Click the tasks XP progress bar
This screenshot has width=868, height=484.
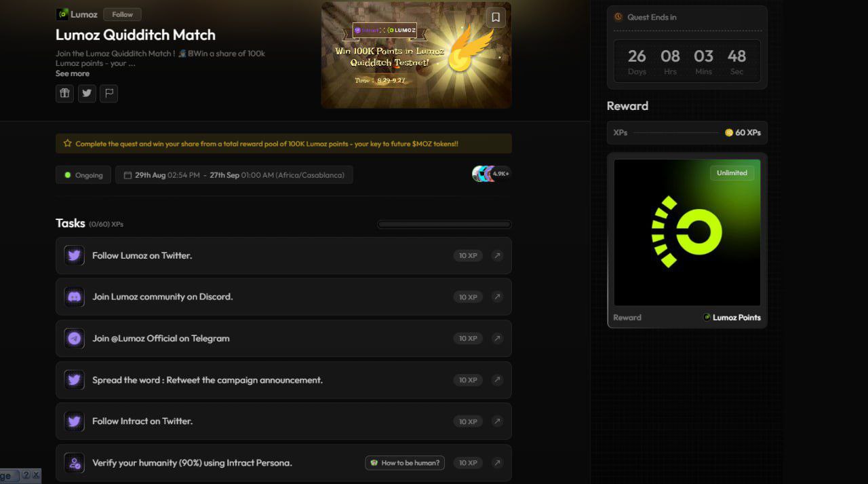tap(444, 224)
